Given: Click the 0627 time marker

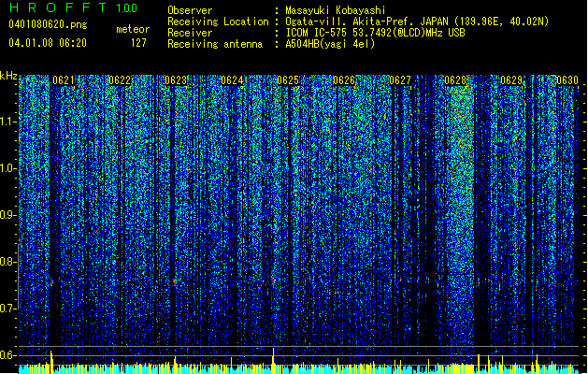Looking at the screenshot, I should point(400,80).
